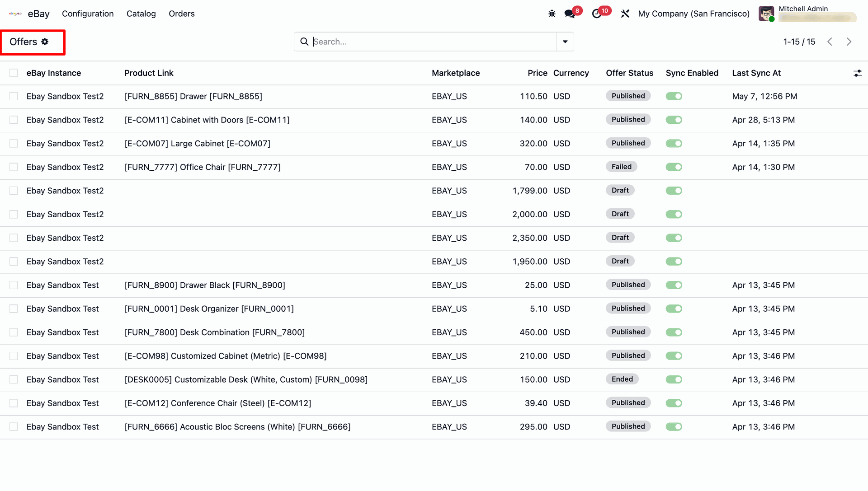Sort by Sync Enabled column header
This screenshot has height=491, width=868.
point(692,73)
